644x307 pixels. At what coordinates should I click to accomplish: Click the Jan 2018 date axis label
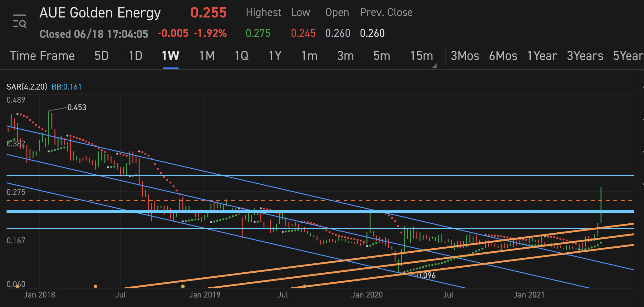point(39,295)
